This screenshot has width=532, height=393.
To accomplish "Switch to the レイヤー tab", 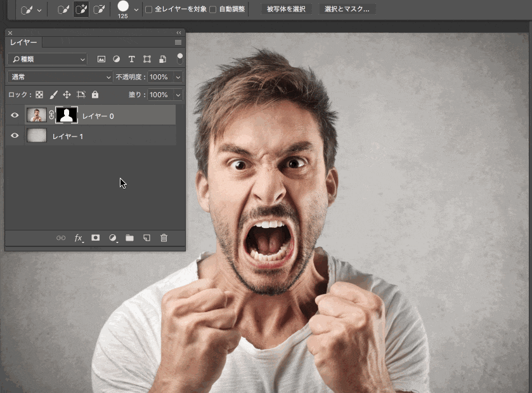I will [x=23, y=43].
